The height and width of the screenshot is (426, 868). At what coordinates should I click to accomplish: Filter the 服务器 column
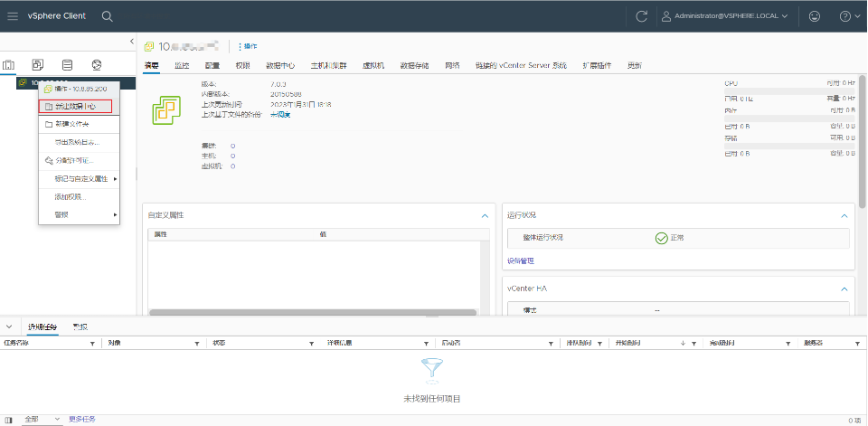pyautogui.click(x=859, y=344)
